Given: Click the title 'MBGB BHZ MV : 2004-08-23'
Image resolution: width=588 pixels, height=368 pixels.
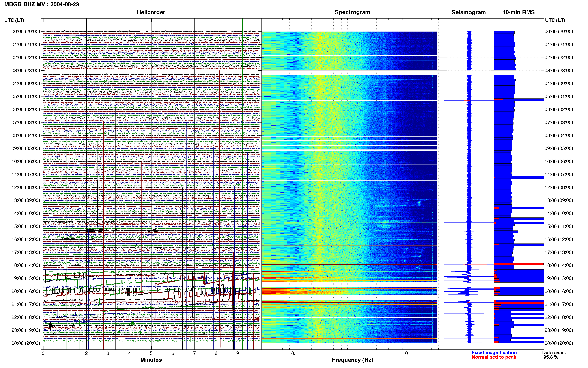Looking at the screenshot, I should (42, 4).
